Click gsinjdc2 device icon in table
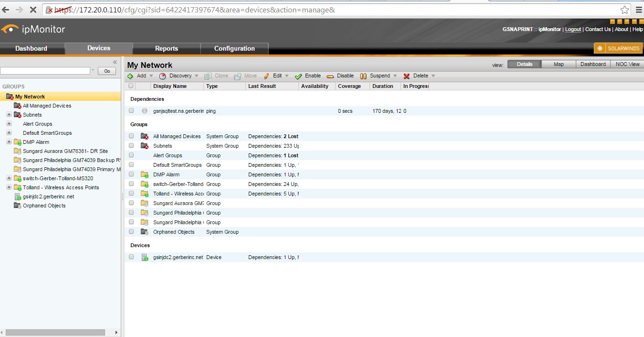The image size is (644, 337). point(145,257)
